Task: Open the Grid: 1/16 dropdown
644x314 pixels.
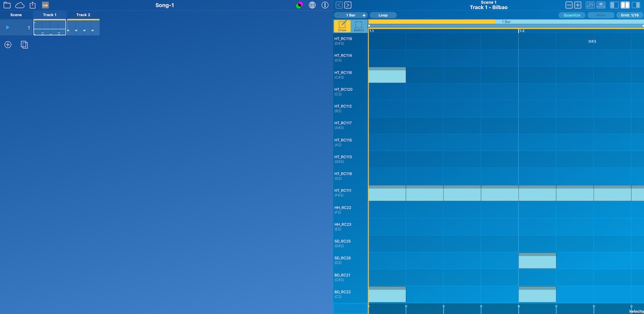Action: [630, 15]
